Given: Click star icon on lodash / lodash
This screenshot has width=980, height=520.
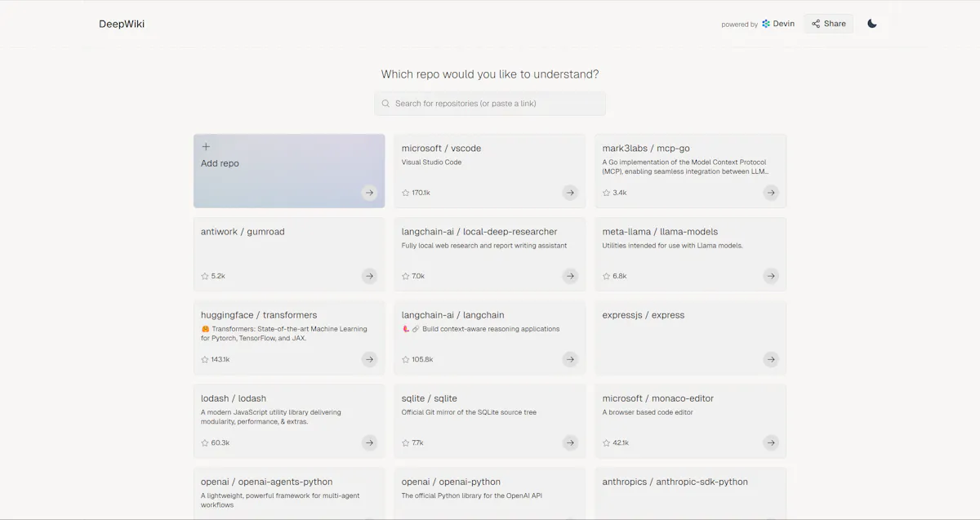Looking at the screenshot, I should click(x=205, y=442).
